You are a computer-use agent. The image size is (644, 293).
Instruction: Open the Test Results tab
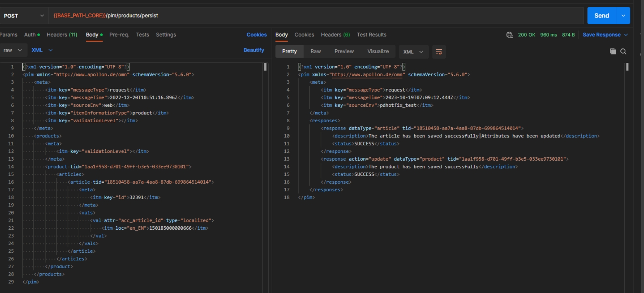[372, 35]
